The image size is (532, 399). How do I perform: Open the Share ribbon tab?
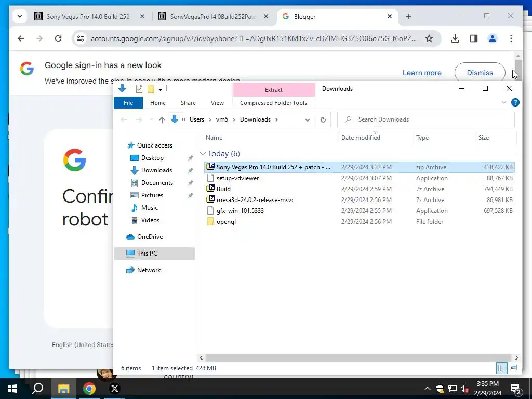[188, 103]
